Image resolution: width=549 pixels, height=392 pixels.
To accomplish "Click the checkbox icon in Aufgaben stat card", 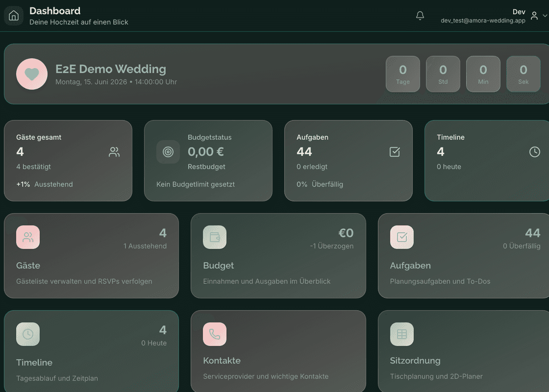I will (x=395, y=152).
